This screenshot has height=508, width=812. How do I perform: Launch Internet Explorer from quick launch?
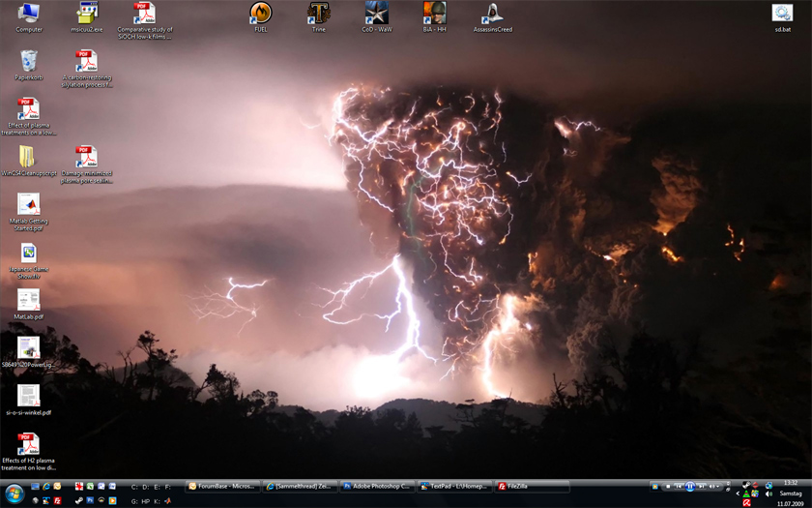46,486
